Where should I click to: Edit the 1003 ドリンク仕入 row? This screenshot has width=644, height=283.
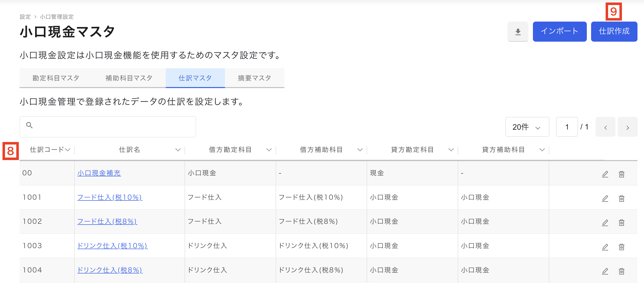605,247
